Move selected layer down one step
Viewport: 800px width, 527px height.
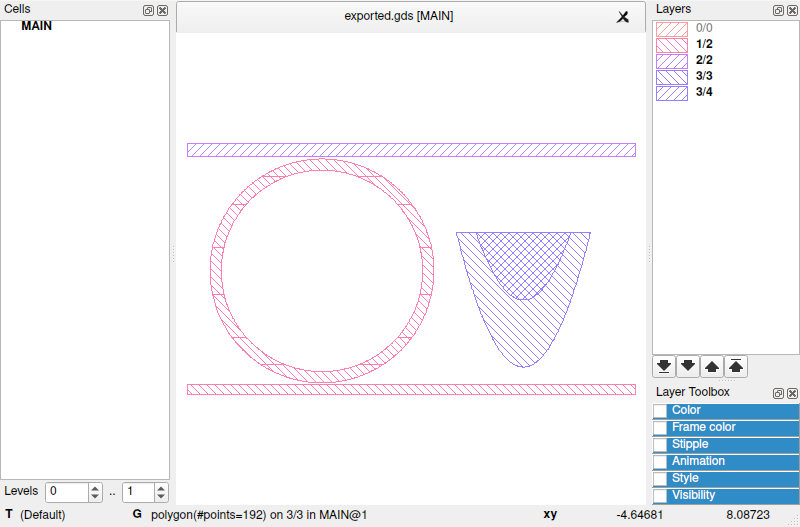tap(688, 366)
